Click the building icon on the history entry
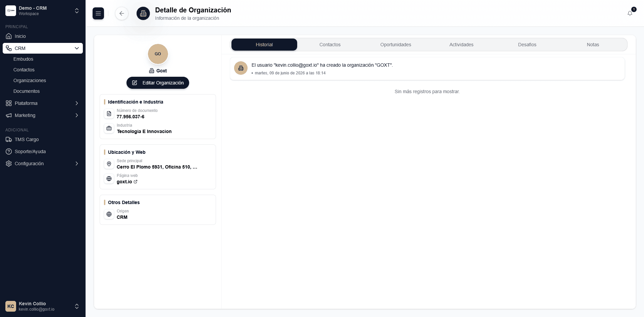Screen dimensions: 644x317 point(241,68)
